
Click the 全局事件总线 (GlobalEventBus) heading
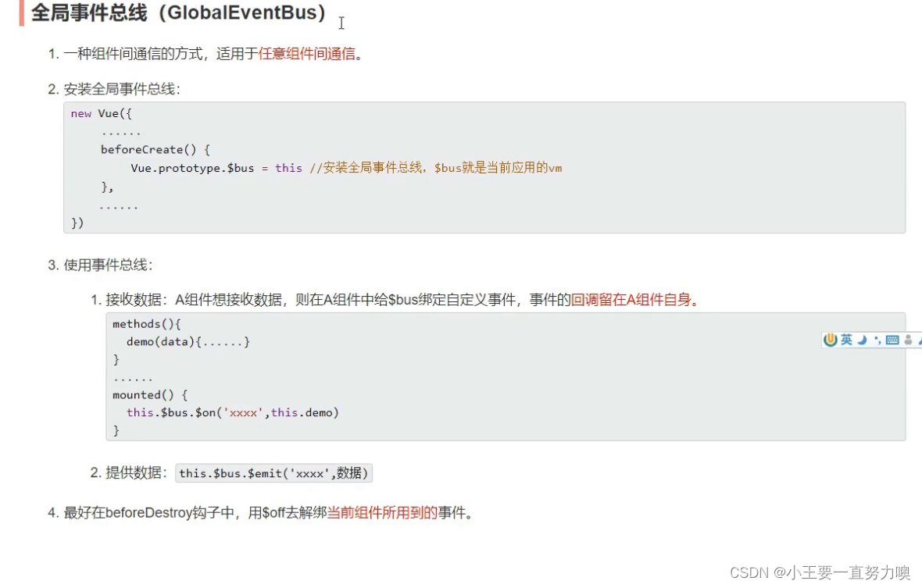click(x=178, y=13)
